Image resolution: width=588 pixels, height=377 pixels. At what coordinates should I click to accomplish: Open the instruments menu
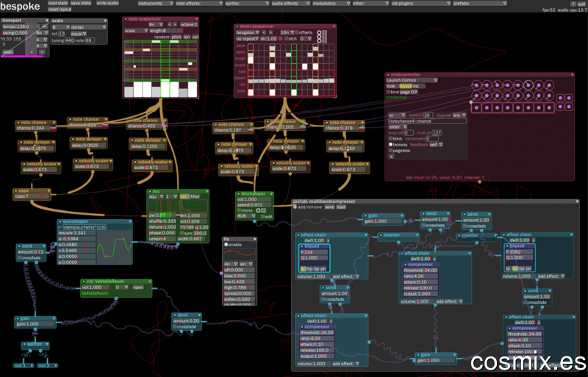pyautogui.click(x=156, y=4)
